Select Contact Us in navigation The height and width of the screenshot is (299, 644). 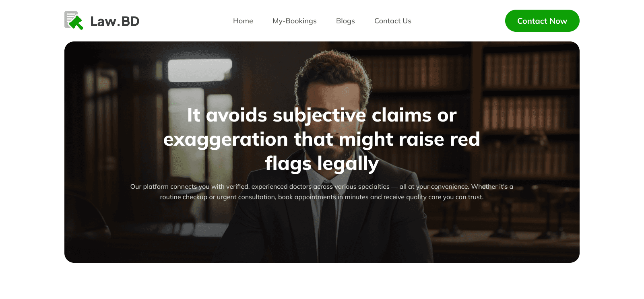(x=393, y=21)
